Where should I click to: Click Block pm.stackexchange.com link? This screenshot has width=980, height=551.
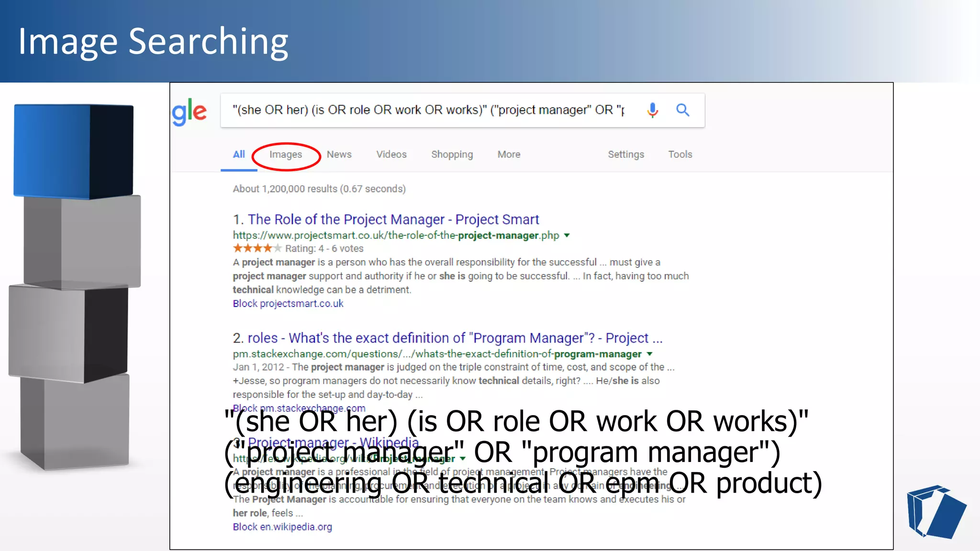299,408
